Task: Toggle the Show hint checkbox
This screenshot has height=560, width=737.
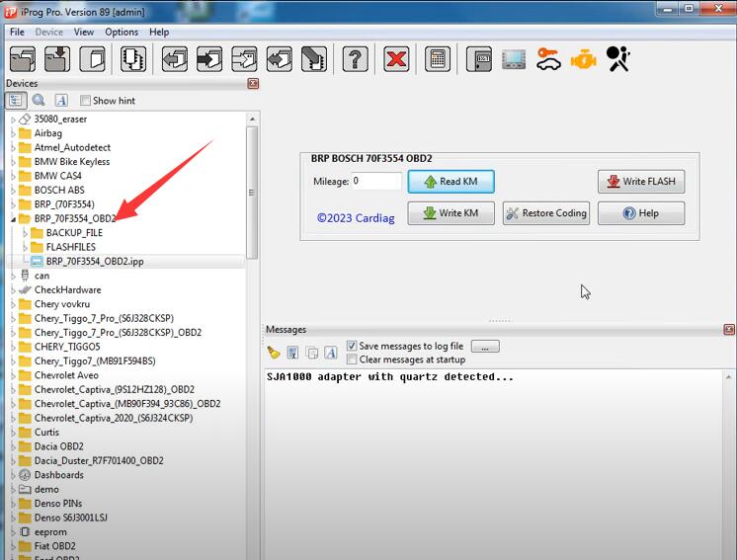Action: pyautogui.click(x=85, y=101)
